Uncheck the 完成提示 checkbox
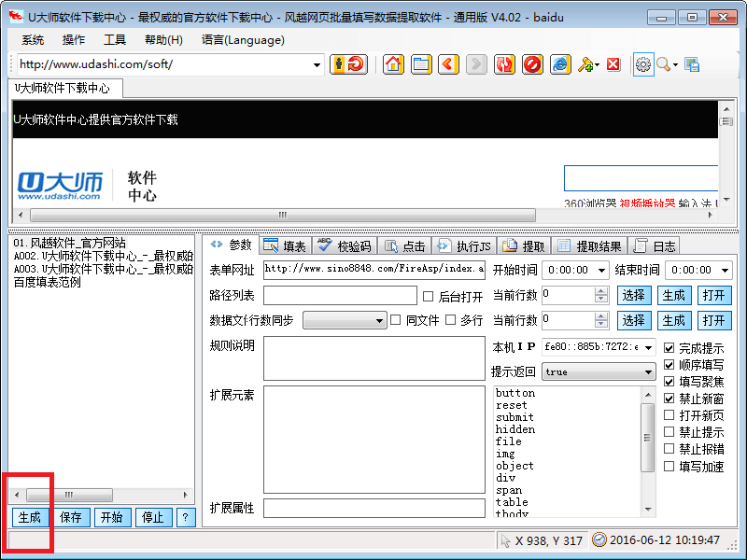 coord(669,348)
